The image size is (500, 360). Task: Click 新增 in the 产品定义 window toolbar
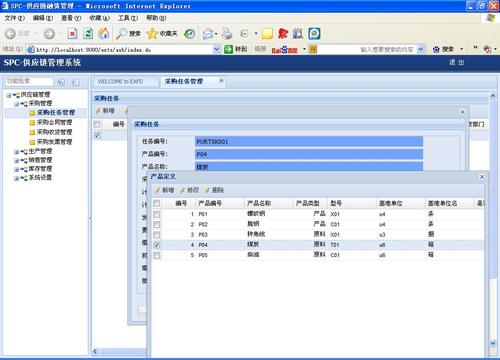pos(165,190)
